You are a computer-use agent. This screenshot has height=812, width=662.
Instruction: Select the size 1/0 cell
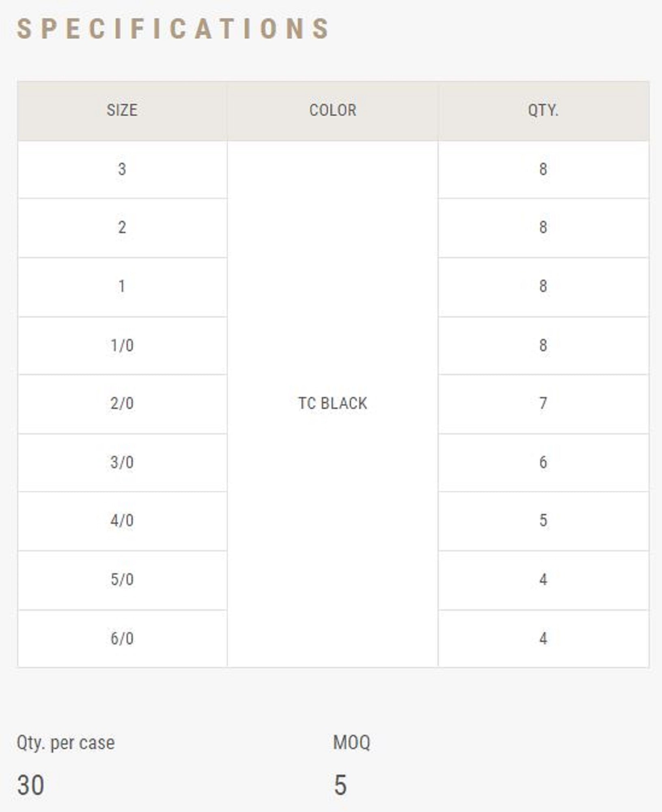point(122,346)
